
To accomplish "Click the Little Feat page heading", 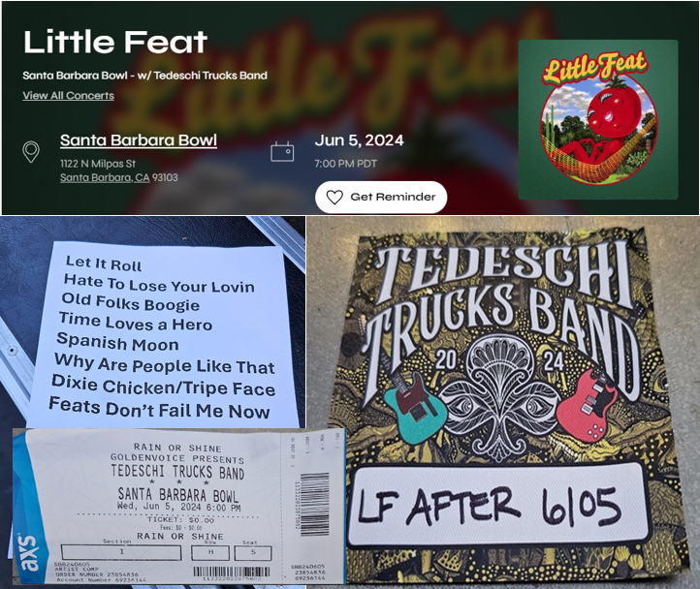I will pyautogui.click(x=115, y=42).
